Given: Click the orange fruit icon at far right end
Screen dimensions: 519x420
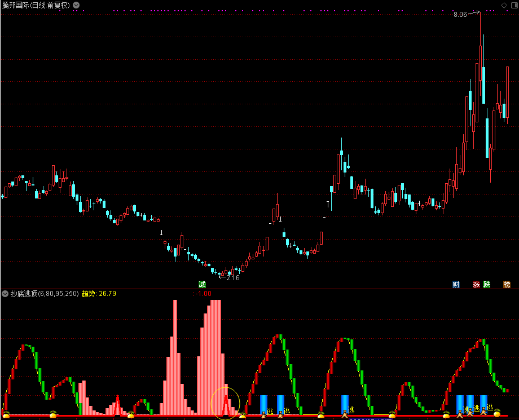Looking at the screenshot, I should coord(497,413).
